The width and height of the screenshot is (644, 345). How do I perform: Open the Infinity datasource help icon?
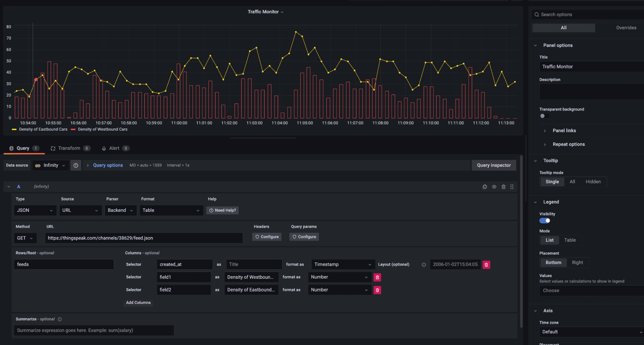tap(76, 165)
